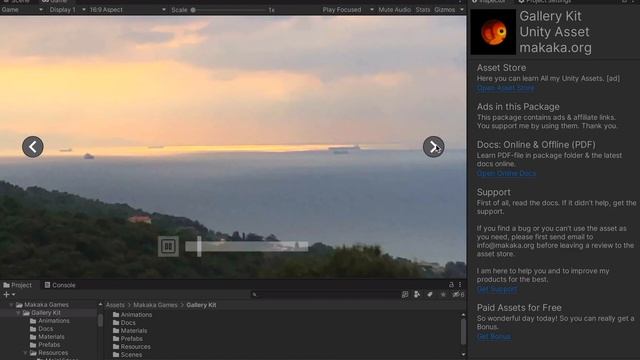Click the gallery slideshow progress slider

point(247,246)
